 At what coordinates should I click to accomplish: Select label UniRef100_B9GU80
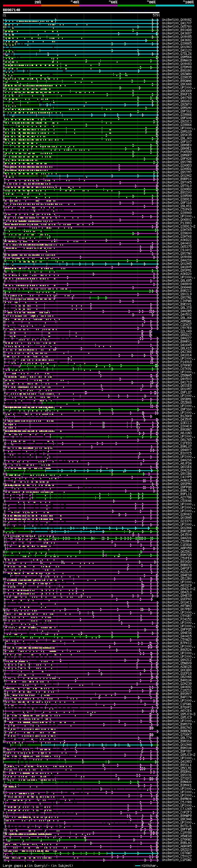pyautogui.click(x=177, y=71)
